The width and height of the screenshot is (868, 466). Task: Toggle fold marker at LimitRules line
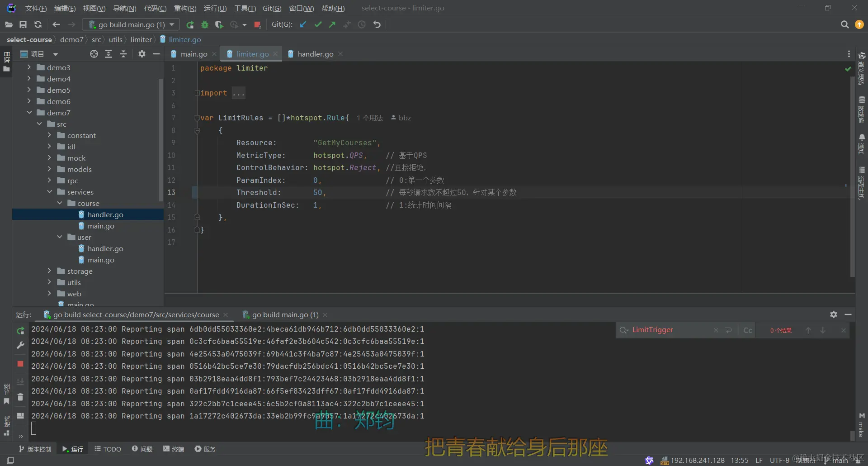coord(197,118)
